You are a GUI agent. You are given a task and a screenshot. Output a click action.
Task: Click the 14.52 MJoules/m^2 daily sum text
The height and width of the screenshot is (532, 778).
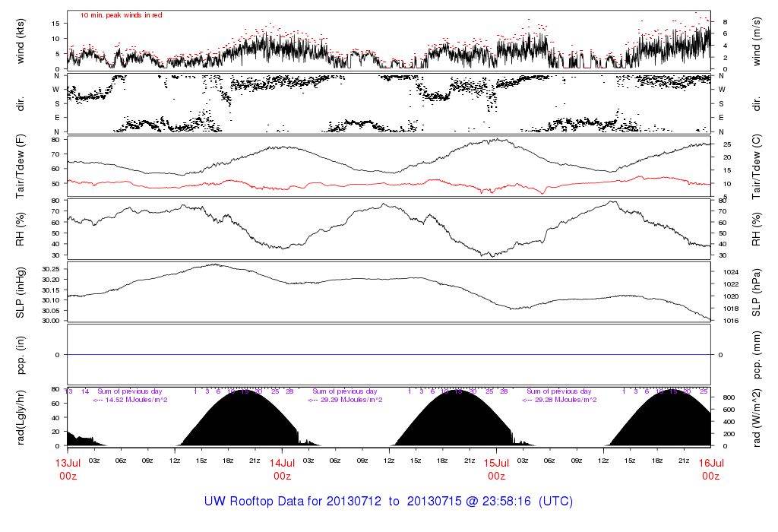(131, 399)
